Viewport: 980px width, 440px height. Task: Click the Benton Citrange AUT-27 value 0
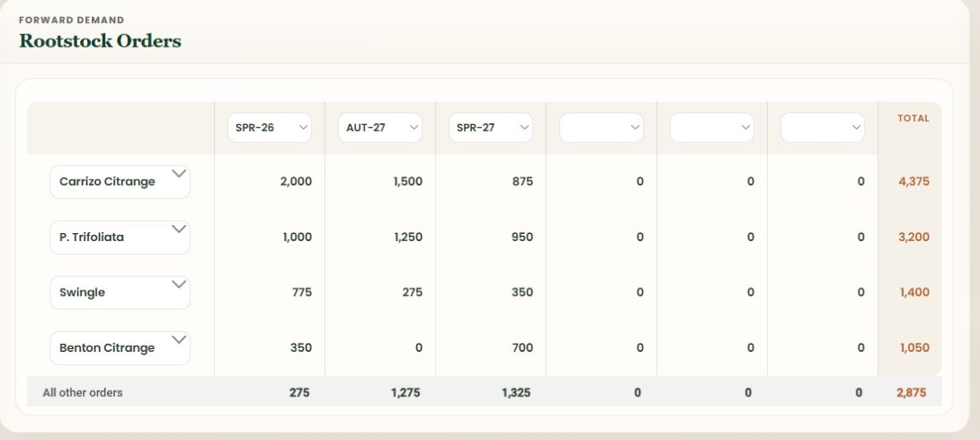(419, 348)
